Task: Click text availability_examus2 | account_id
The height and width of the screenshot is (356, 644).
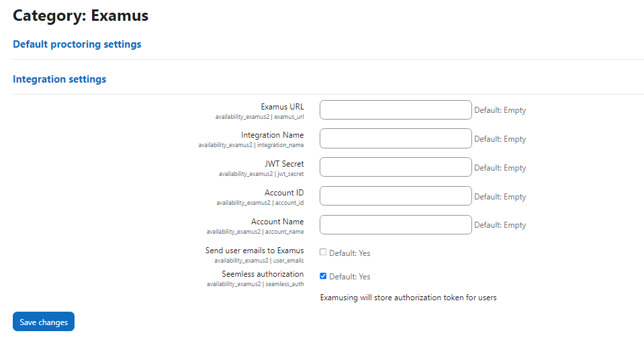Action: point(260,203)
